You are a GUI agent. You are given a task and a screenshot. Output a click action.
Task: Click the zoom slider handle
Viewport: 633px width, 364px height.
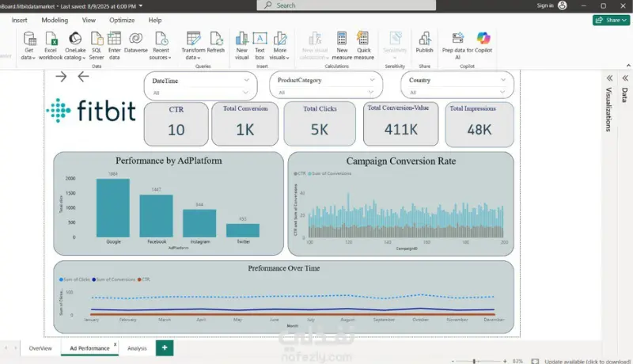(x=474, y=362)
